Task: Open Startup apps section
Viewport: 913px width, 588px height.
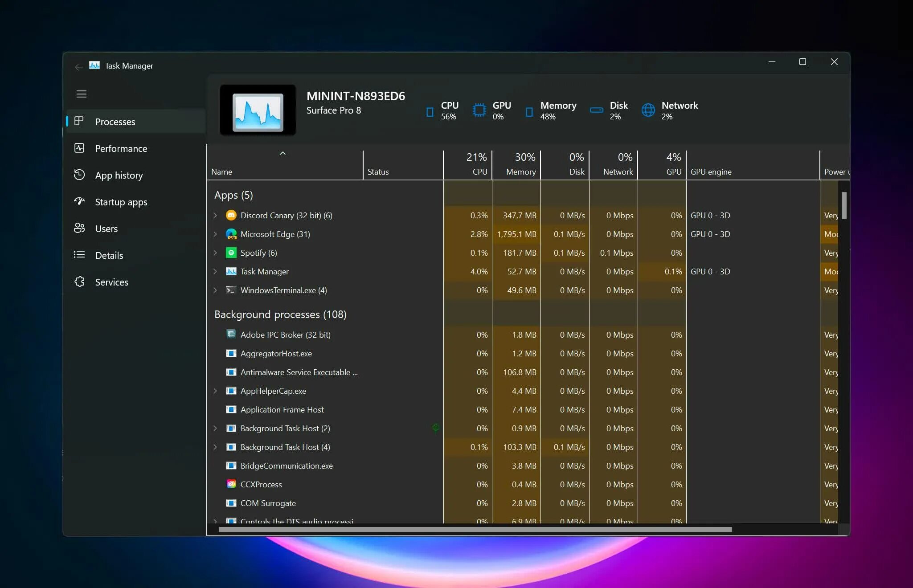Action: click(x=120, y=202)
